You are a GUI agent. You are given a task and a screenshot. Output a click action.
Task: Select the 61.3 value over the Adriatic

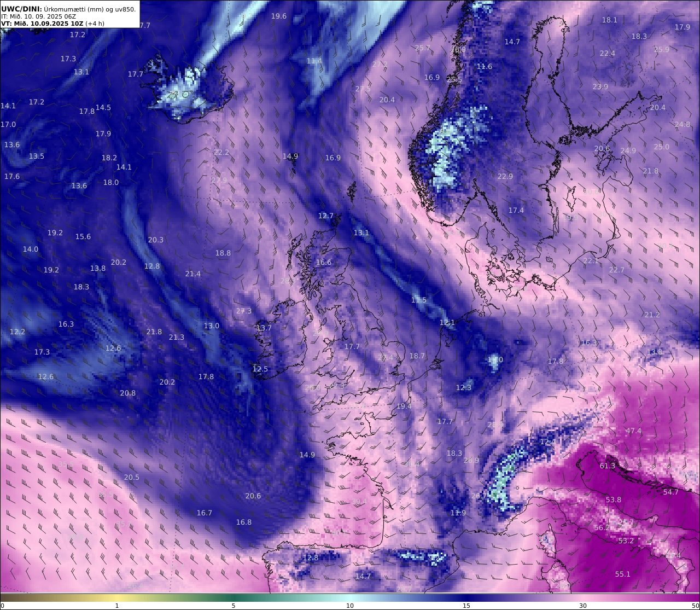[608, 466]
